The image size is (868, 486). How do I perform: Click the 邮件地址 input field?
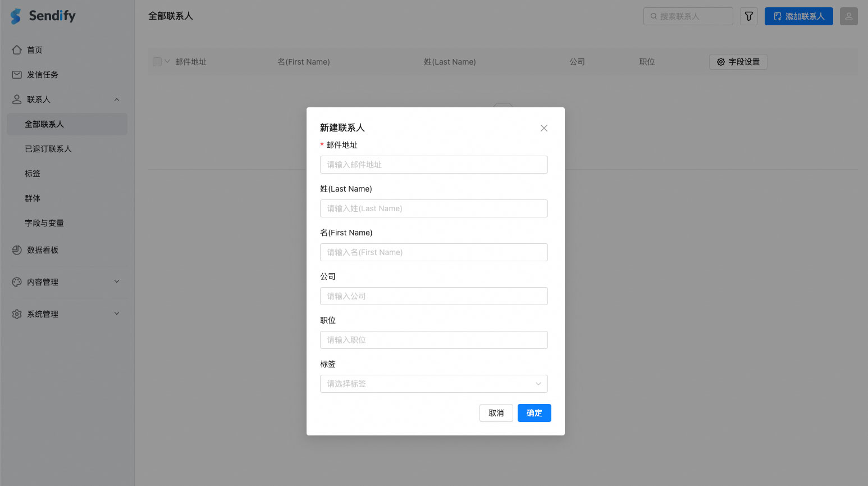tap(433, 165)
